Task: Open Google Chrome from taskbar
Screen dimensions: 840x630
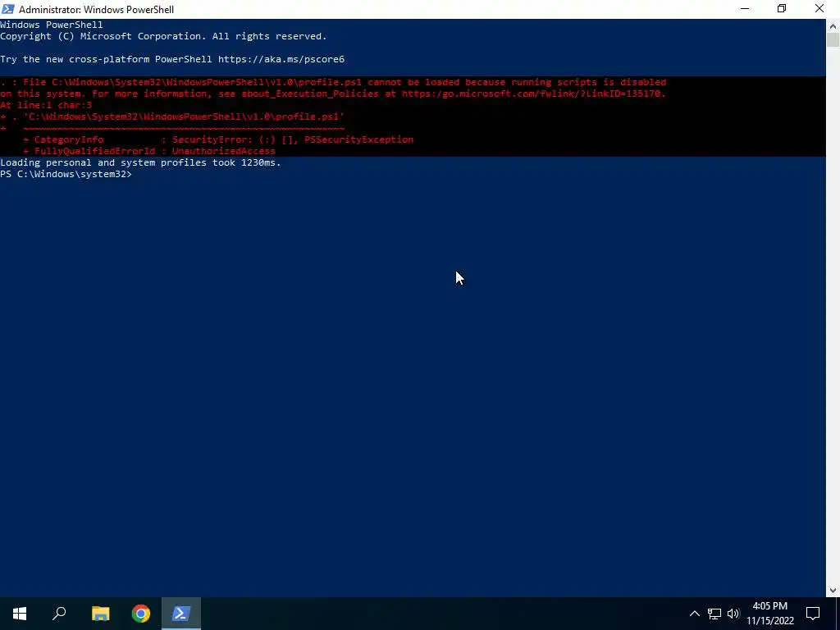Action: click(141, 614)
